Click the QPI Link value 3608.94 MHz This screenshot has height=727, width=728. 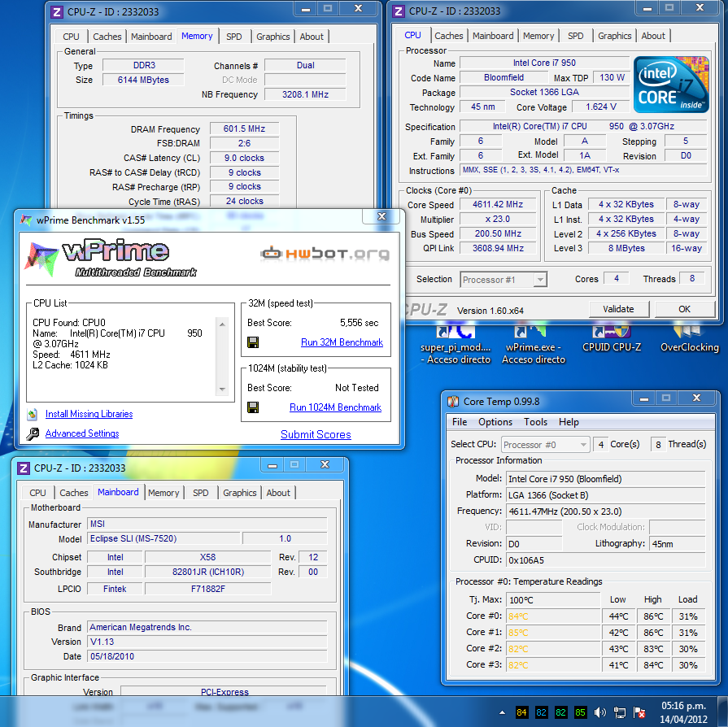point(498,248)
